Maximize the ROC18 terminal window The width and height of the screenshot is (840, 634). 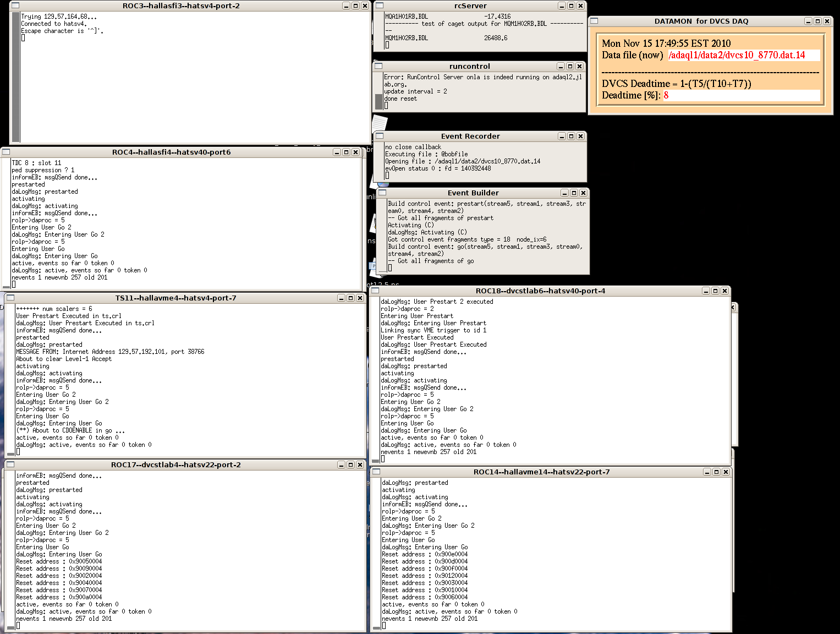tap(715, 291)
